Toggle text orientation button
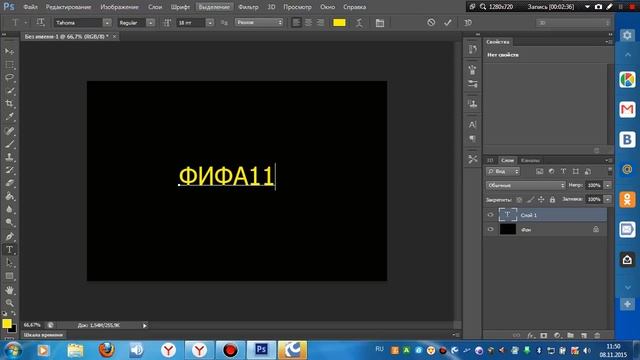This screenshot has height=360, width=640. 40,22
